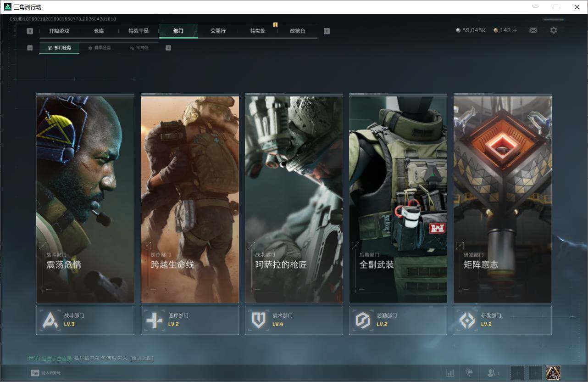Go to the 特战干员 tab
588x382 pixels.
pos(139,31)
